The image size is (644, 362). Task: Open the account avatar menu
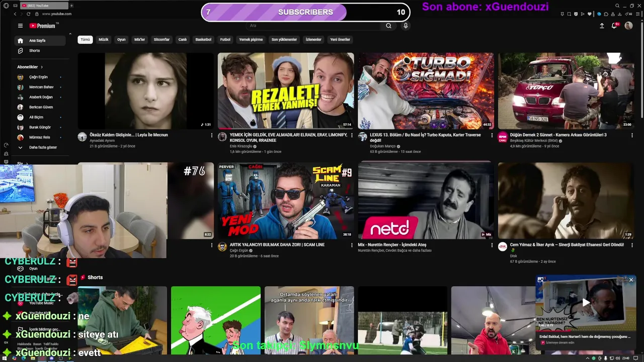click(628, 26)
